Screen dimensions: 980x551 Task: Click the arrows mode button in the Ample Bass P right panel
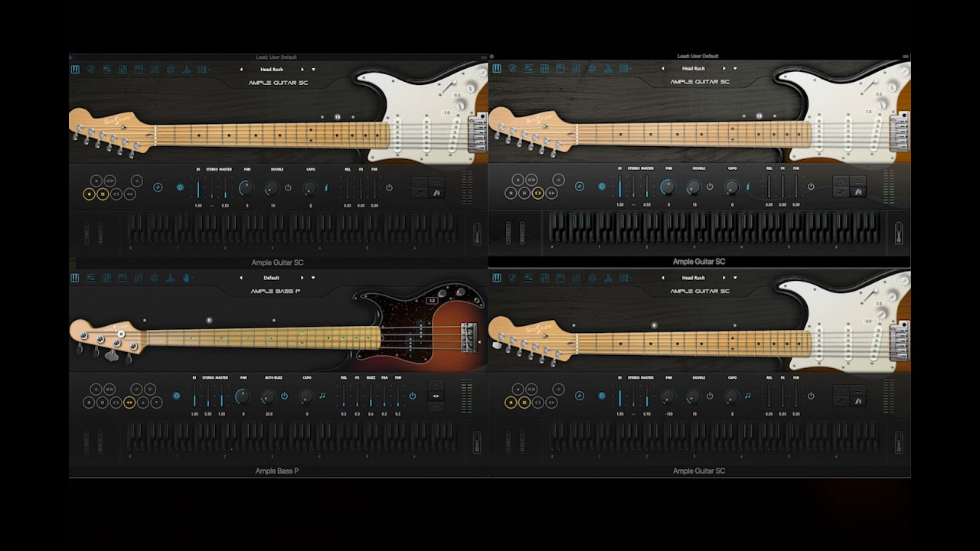pyautogui.click(x=436, y=396)
